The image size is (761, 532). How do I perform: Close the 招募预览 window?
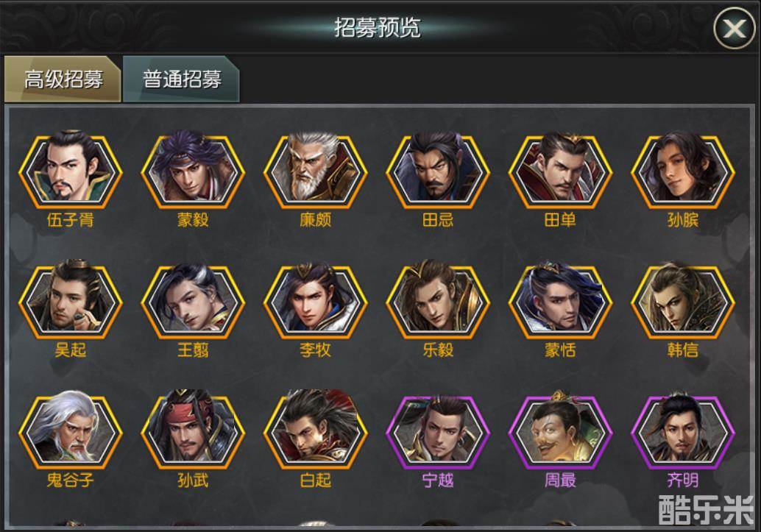pyautogui.click(x=734, y=28)
